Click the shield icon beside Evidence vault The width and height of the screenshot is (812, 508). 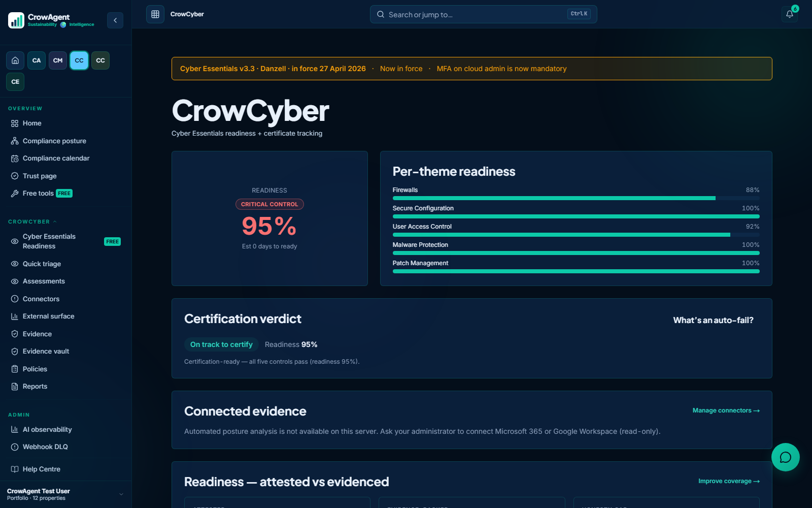(15, 352)
